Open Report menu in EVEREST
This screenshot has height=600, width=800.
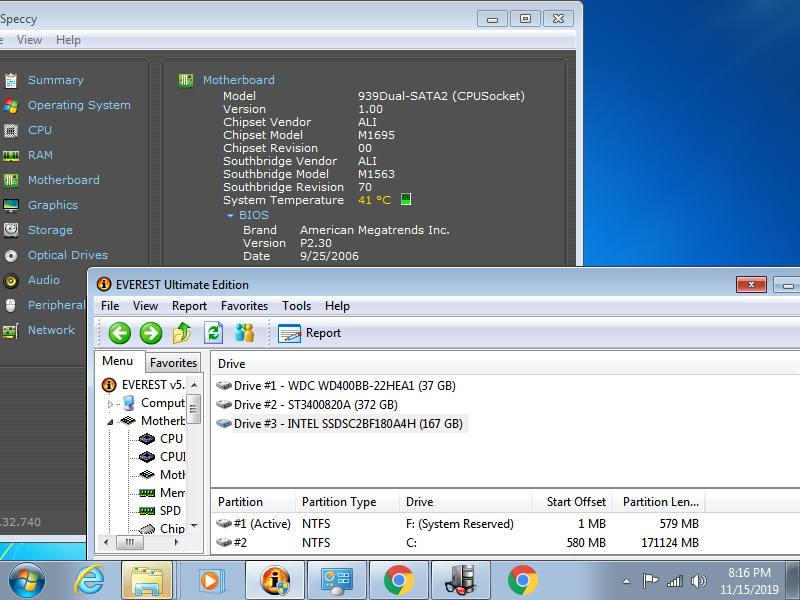click(189, 306)
